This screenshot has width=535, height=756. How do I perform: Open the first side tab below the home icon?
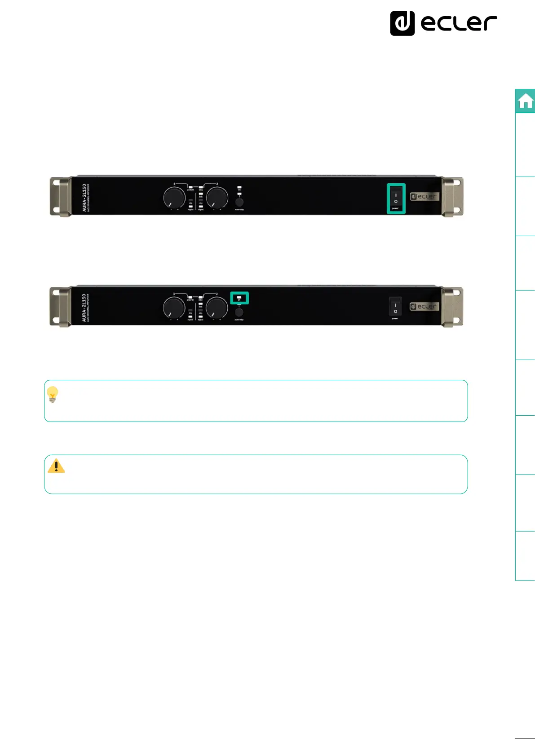pyautogui.click(x=525, y=145)
